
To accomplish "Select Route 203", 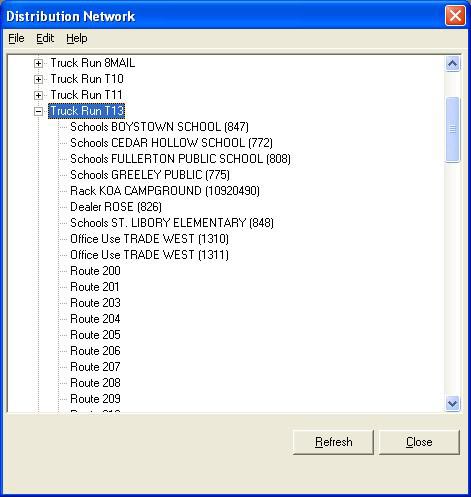I will 95,303.
